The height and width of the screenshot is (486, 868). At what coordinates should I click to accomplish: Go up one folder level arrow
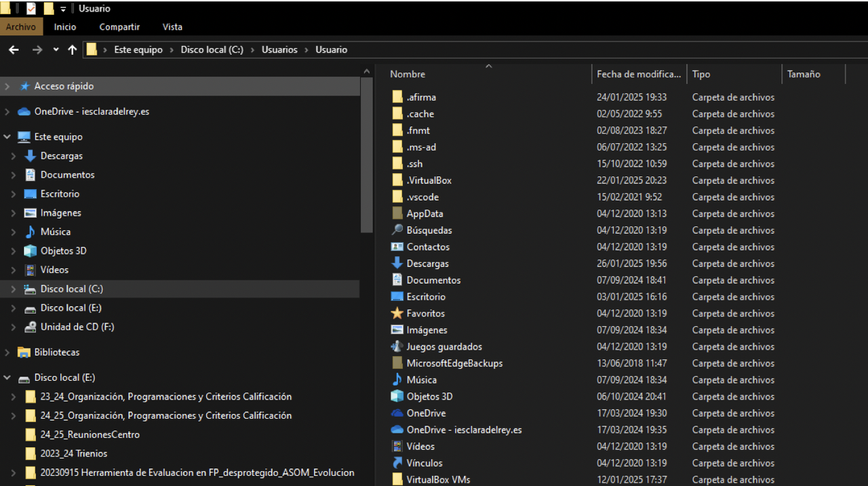click(72, 49)
